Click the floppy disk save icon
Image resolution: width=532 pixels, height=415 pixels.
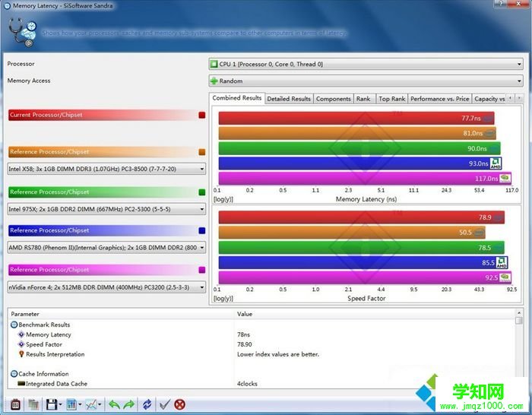(51, 404)
